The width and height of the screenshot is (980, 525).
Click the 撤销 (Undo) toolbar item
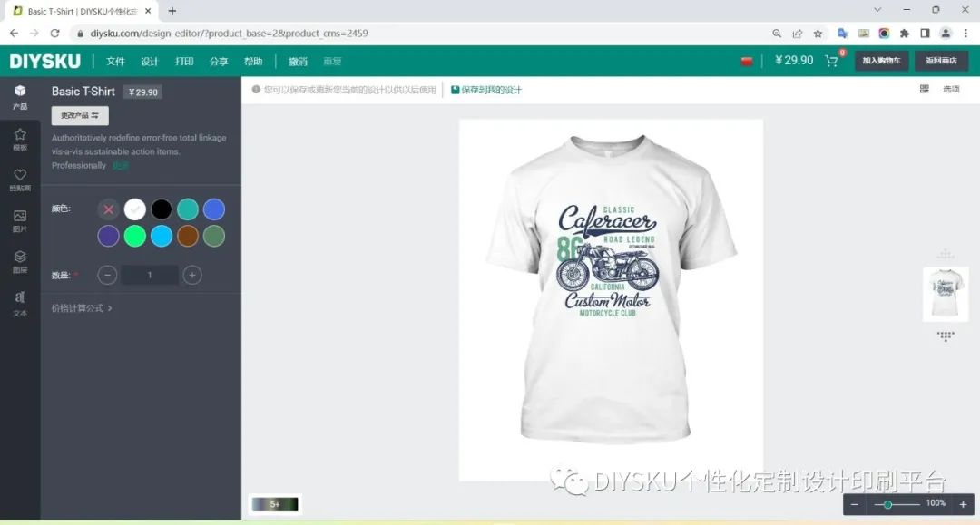coord(297,61)
